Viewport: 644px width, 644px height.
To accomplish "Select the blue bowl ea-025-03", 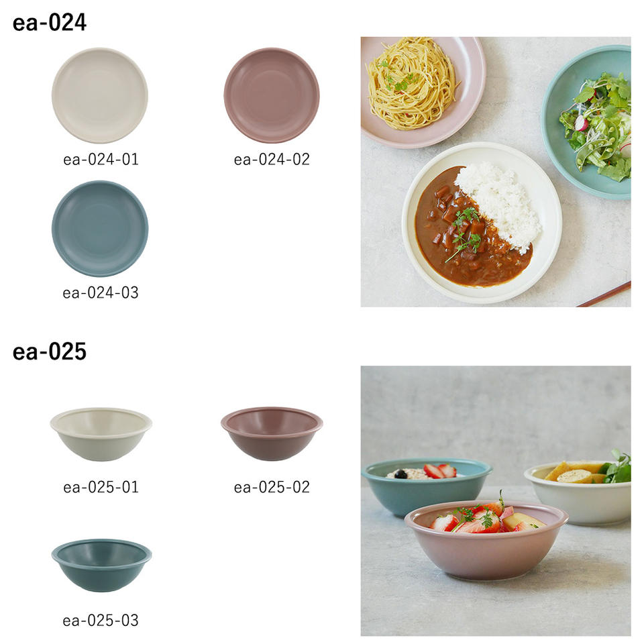I will coord(101,565).
